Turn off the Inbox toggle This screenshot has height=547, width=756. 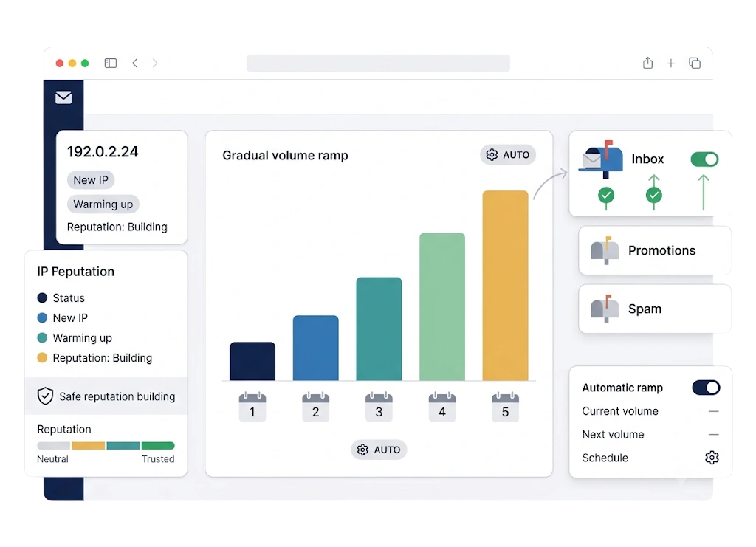(x=704, y=159)
